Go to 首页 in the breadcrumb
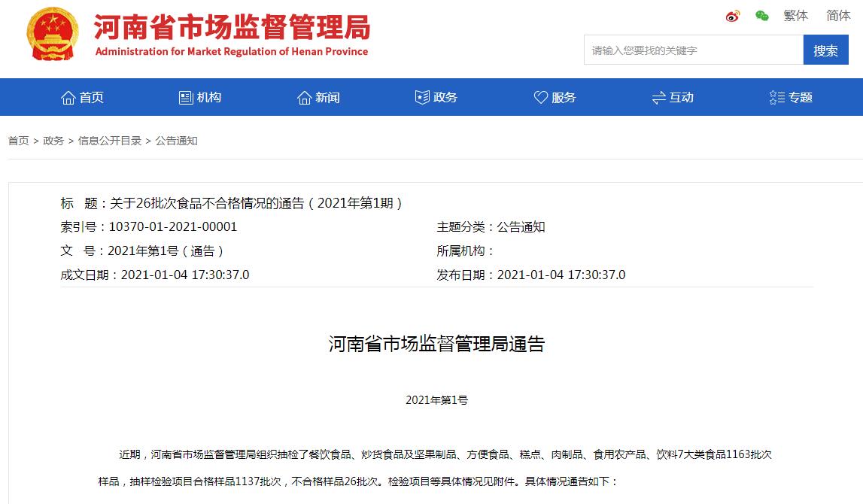Viewport: 863px width, 504px height. (x=18, y=141)
